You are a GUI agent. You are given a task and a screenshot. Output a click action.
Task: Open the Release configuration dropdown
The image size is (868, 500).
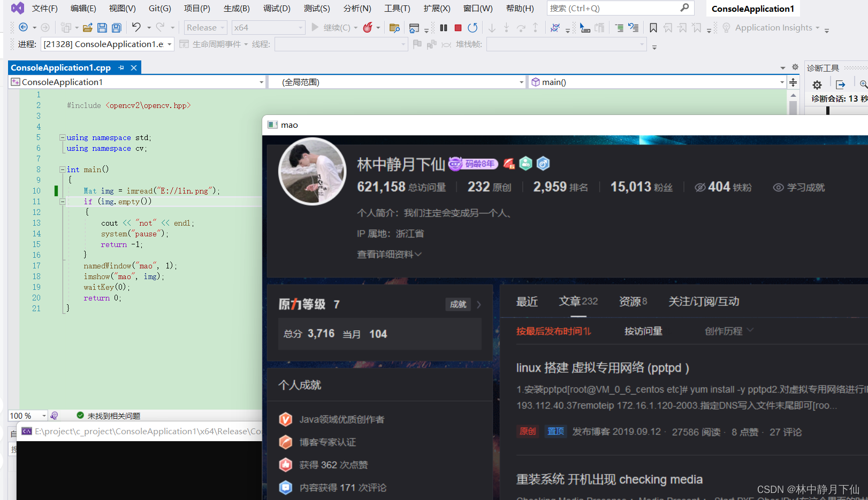pyautogui.click(x=205, y=27)
